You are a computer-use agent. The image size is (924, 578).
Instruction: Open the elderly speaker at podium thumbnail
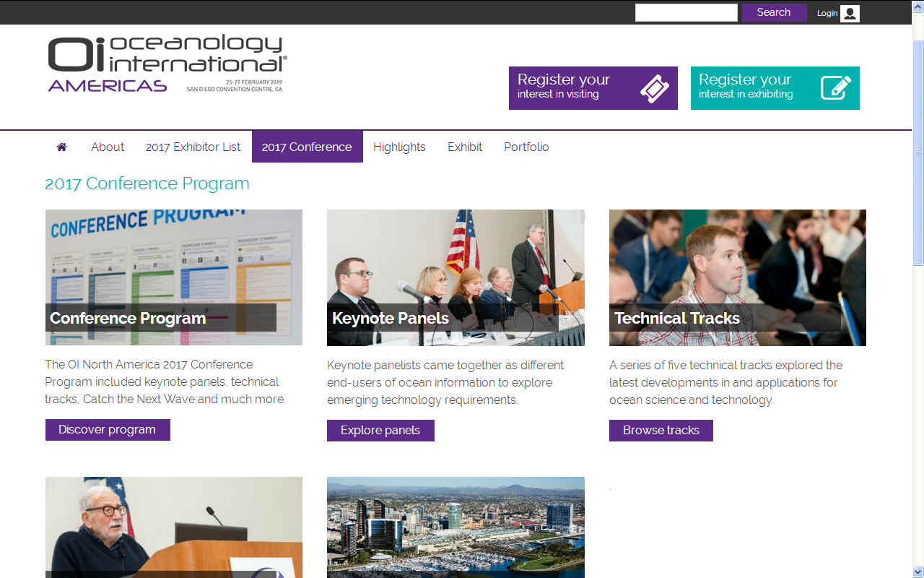tap(174, 527)
